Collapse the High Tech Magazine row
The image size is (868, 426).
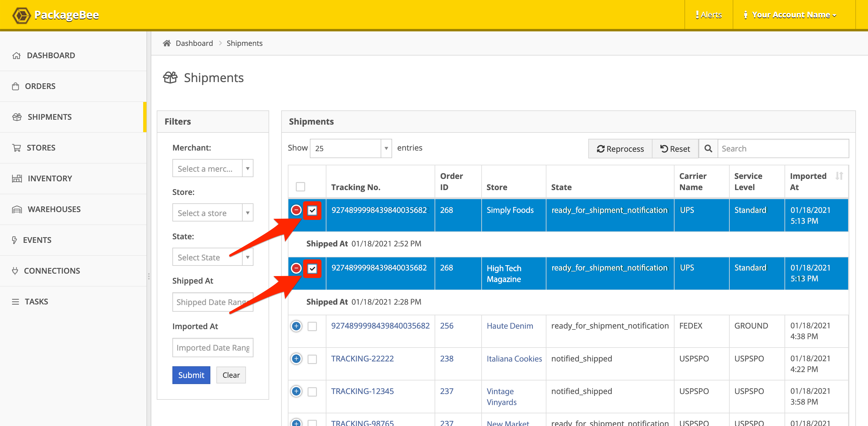pyautogui.click(x=296, y=268)
